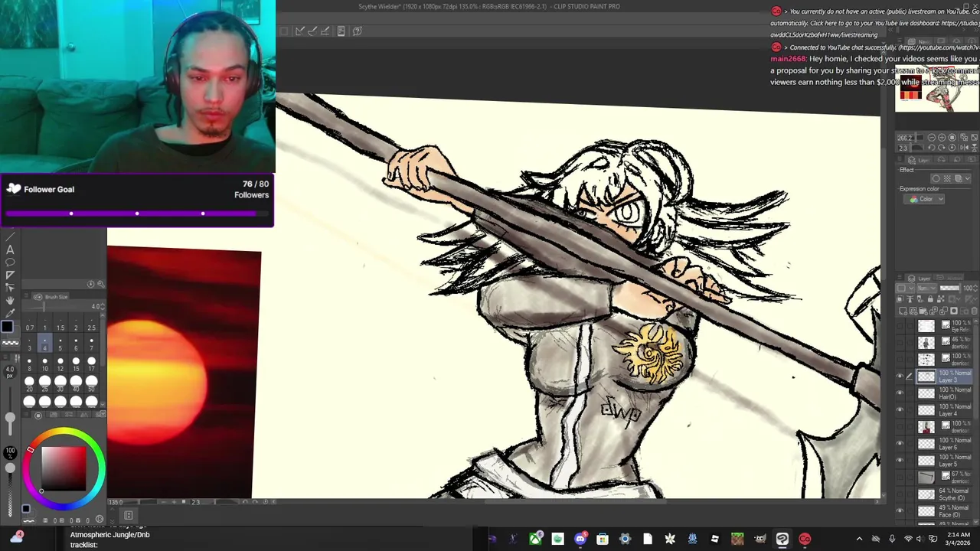Click the layer opacity stepper
The image size is (980, 551).
tap(975, 288)
